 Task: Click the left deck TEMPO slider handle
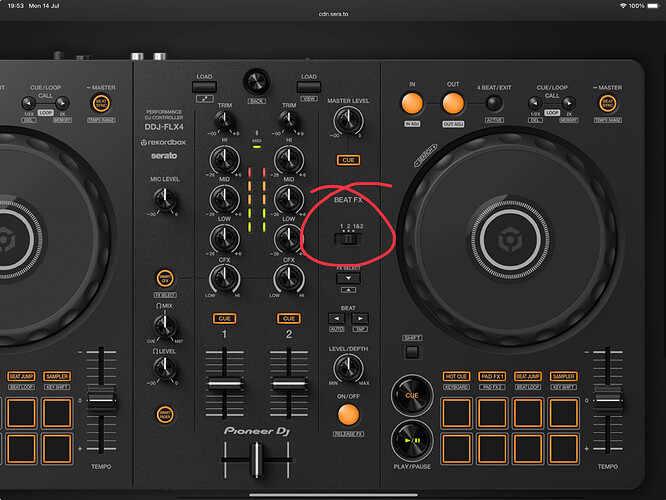(101, 400)
